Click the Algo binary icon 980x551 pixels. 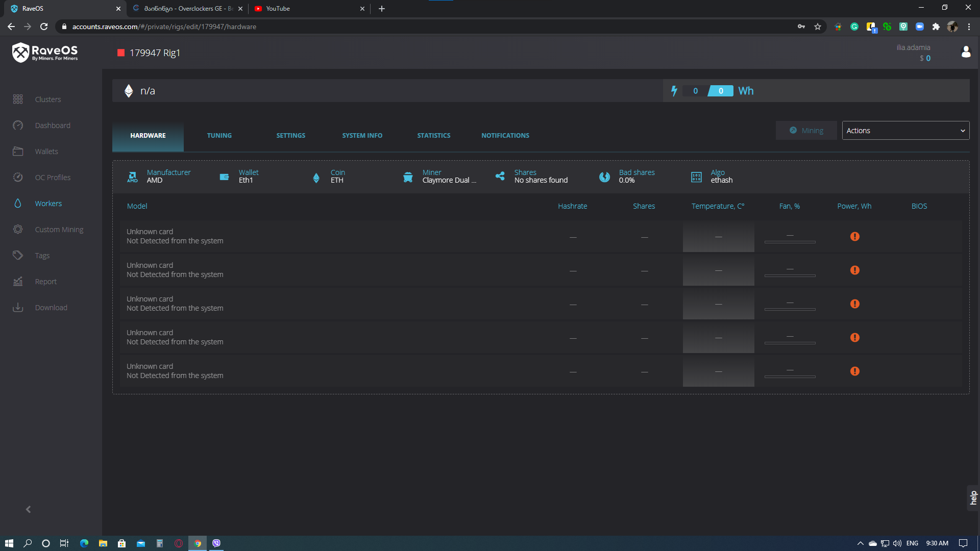(x=696, y=177)
